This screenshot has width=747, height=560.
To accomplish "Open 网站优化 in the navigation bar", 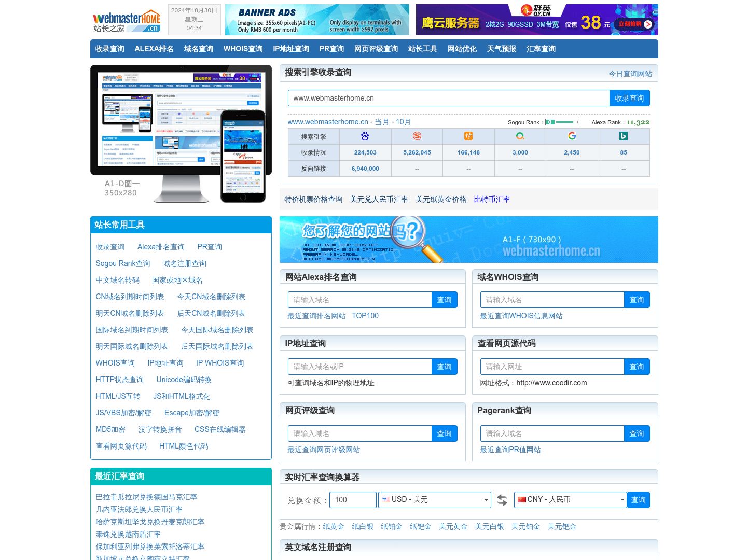I will (x=462, y=49).
